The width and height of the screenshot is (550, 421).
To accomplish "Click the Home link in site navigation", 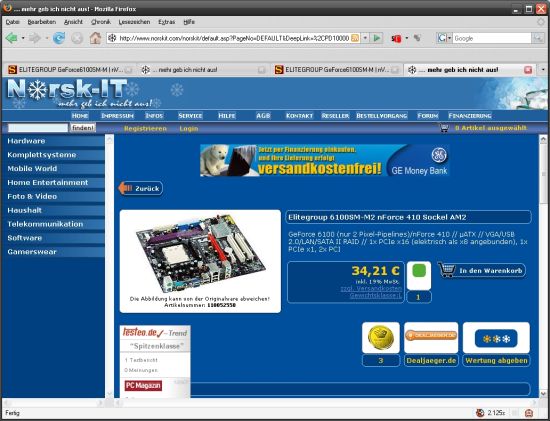I will tap(80, 115).
